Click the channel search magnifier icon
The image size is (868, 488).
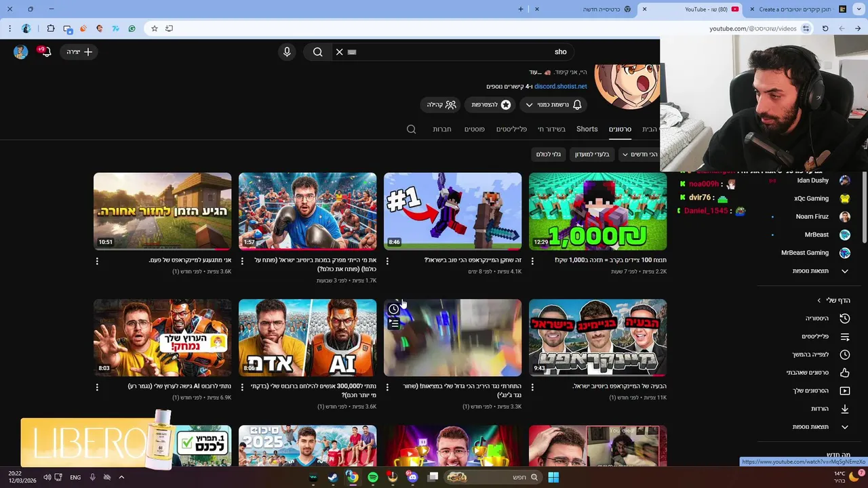point(411,129)
